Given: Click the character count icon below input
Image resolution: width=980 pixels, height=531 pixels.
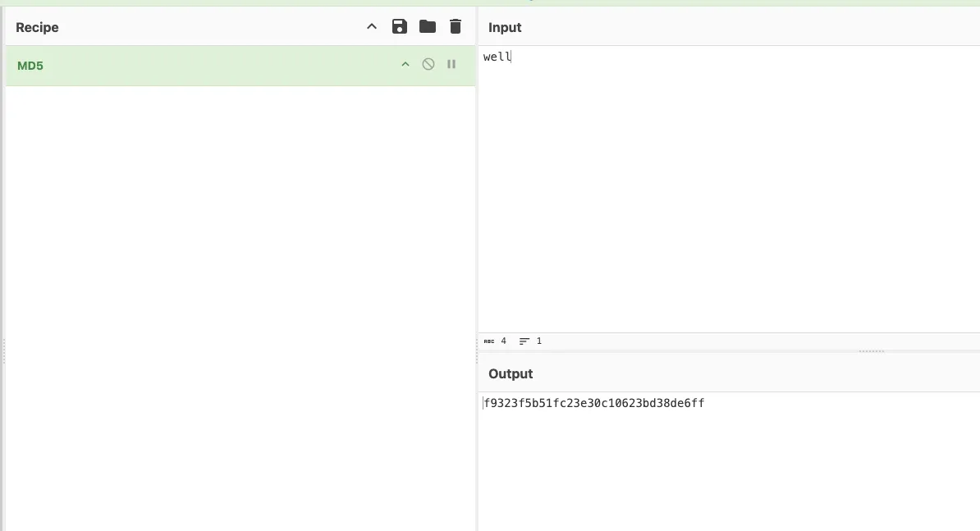Looking at the screenshot, I should tap(489, 341).
